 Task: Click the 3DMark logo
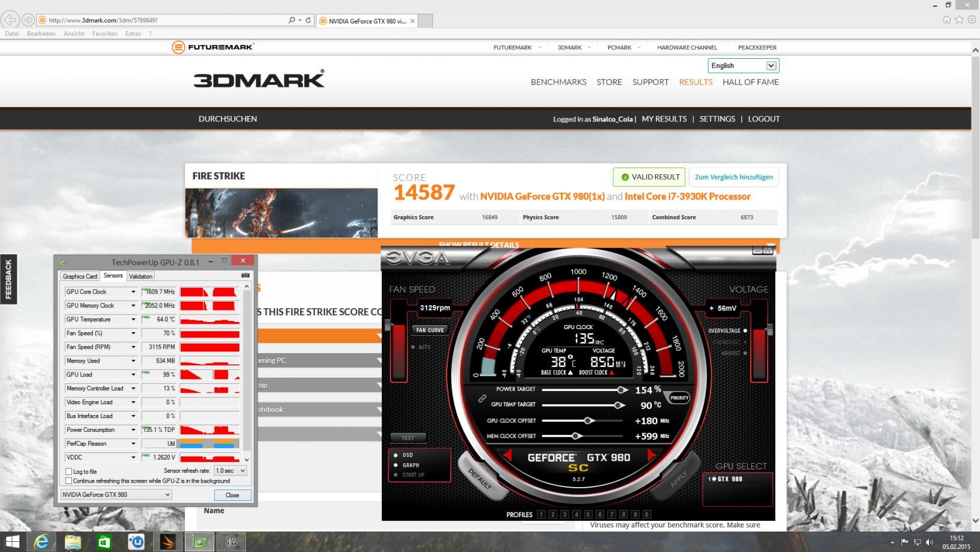coord(259,79)
